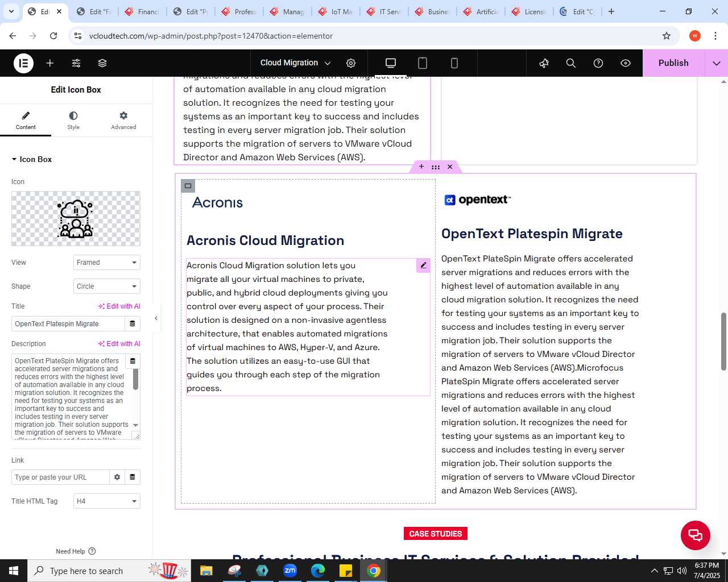Viewport: 728px width, 582px height.
Task: Click the opentext logo image
Action: (x=478, y=199)
